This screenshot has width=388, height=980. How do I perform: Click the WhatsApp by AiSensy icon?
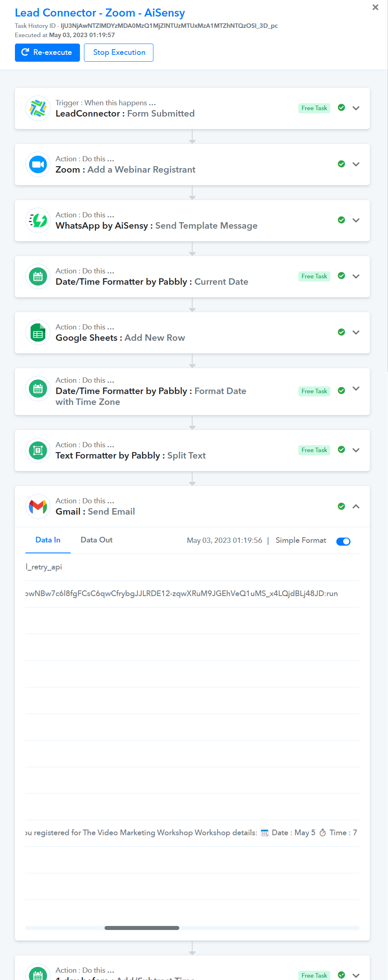click(38, 221)
